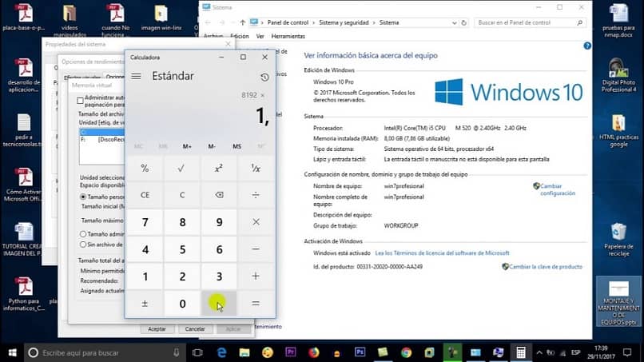Open the help question mark icon
This screenshot has height=362, width=644.
click(587, 46)
